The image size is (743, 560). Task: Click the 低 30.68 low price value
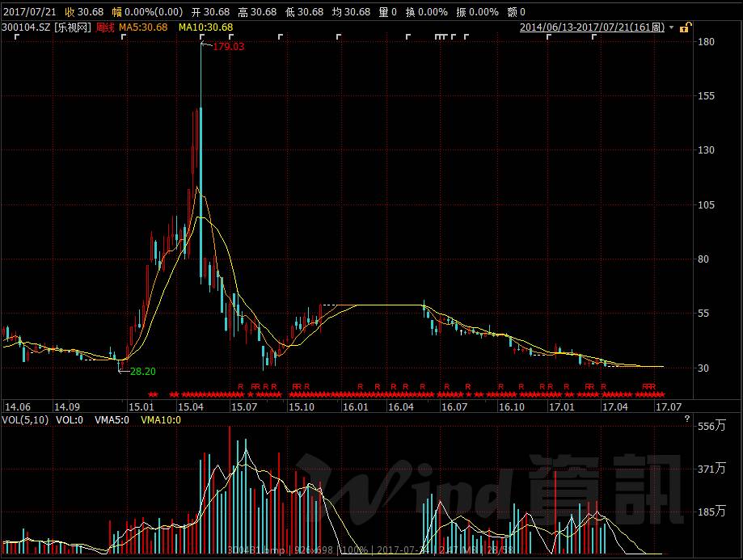coord(304,12)
